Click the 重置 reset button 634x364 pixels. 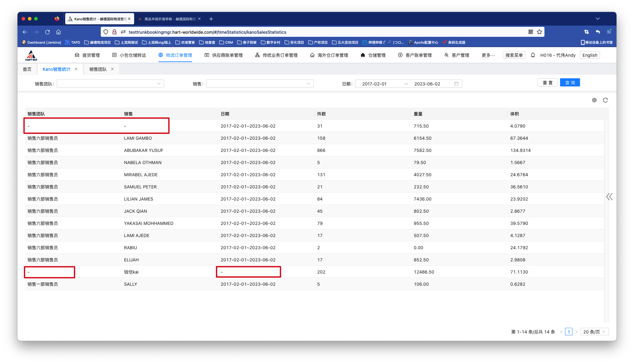point(547,83)
